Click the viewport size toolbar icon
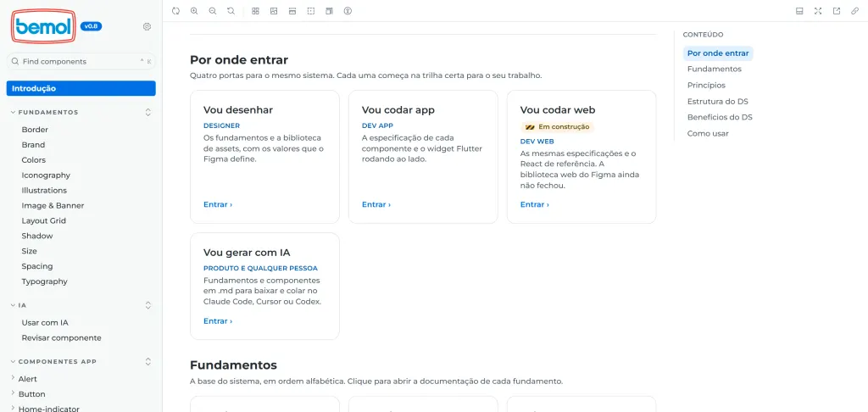The width and height of the screenshot is (868, 412). 292,10
